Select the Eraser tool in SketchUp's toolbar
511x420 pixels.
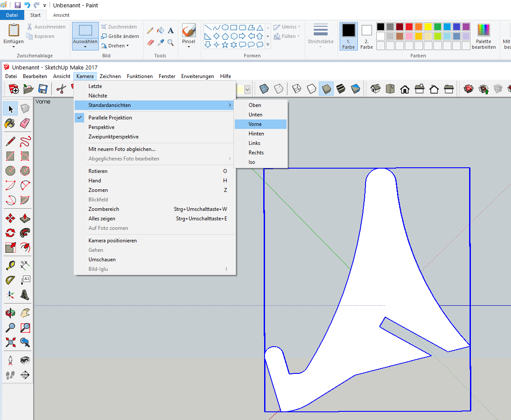25,123
